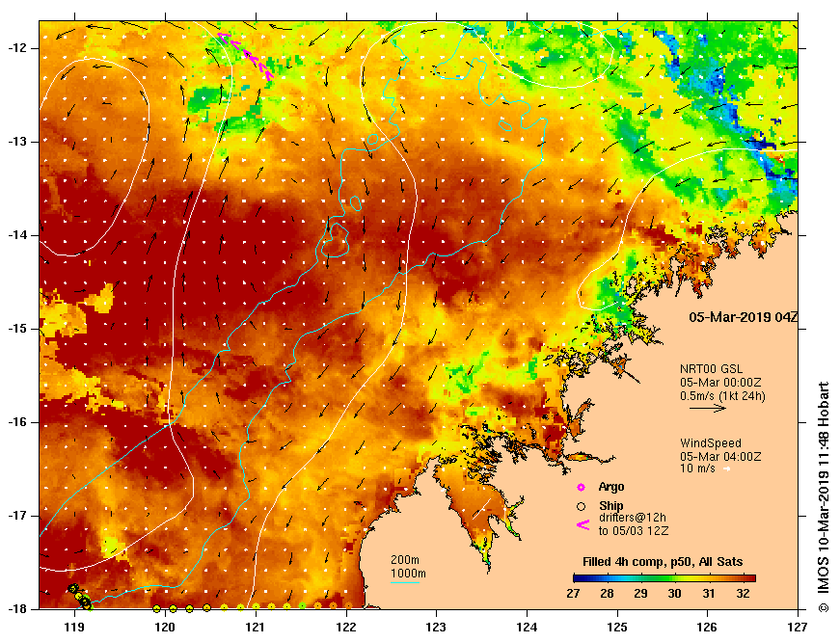This screenshot has width=840, height=642.
Task: Click the NRT00 GSL label
Action: click(x=712, y=369)
